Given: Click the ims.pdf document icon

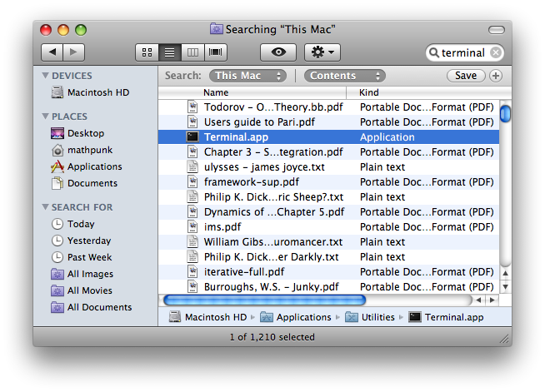Looking at the screenshot, I should [x=192, y=226].
